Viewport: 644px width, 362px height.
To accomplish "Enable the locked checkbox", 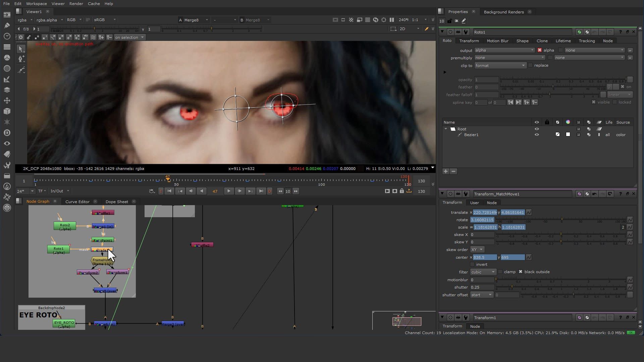I will tap(615, 102).
